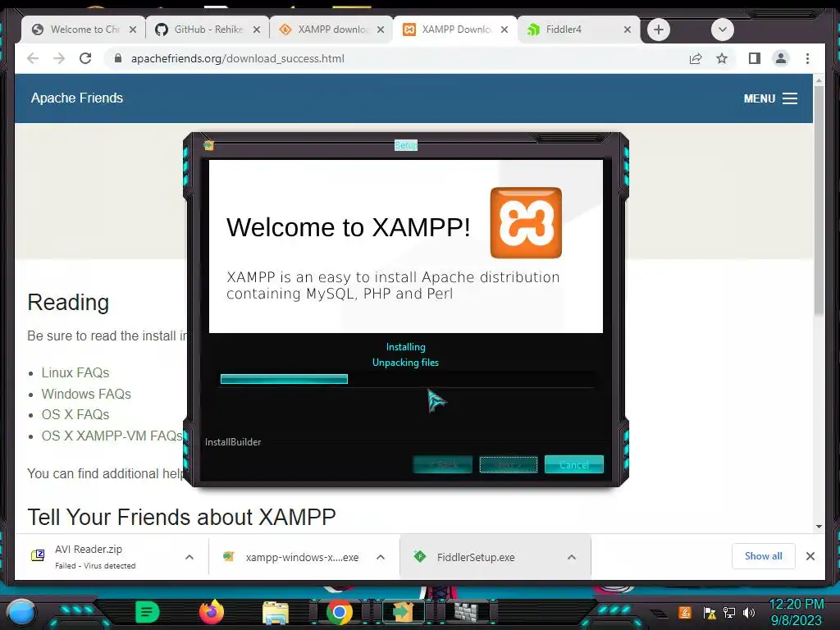Image resolution: width=840 pixels, height=630 pixels.
Task: Close the Fiddler4 tab
Action: 628,30
